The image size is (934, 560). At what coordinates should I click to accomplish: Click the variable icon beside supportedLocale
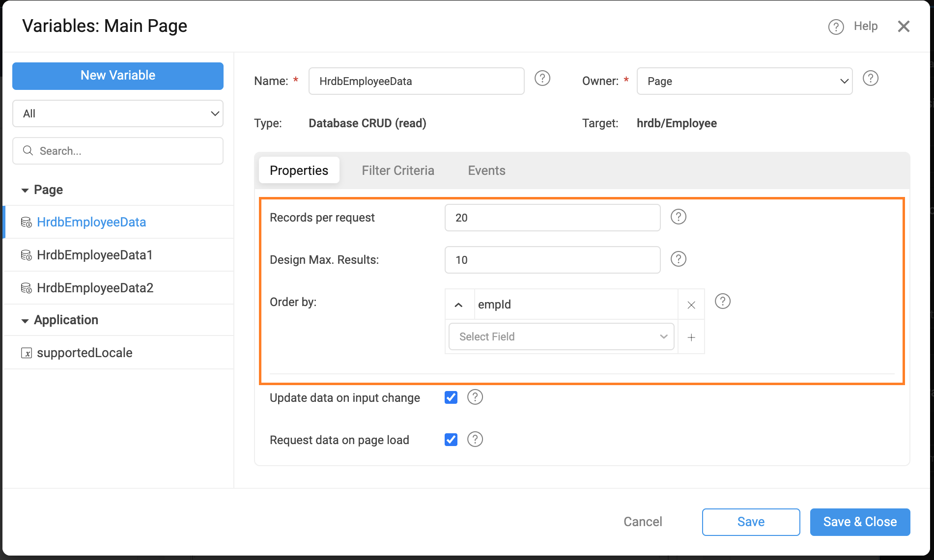pyautogui.click(x=27, y=352)
